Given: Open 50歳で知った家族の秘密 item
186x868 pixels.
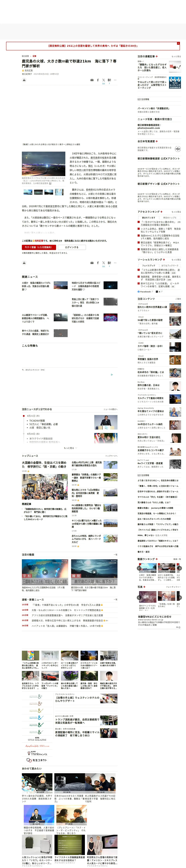Looking at the screenshot, I should (150, 320).
